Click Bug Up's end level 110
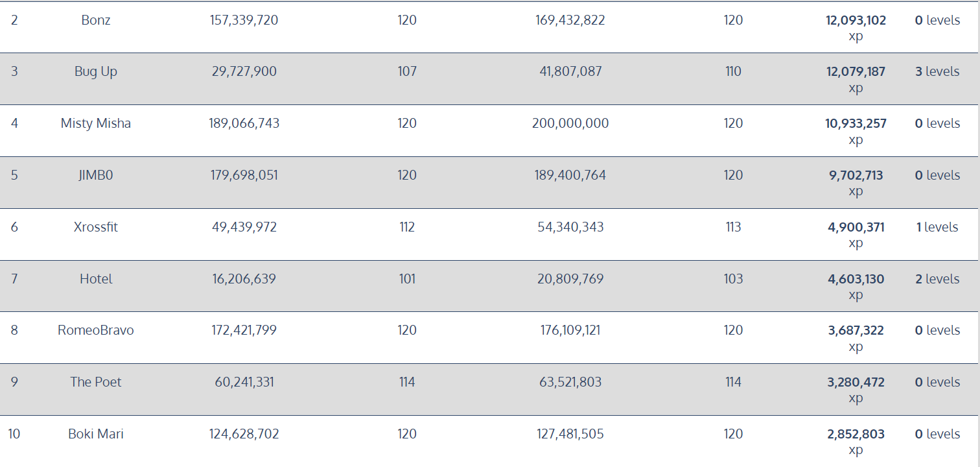 pos(733,71)
